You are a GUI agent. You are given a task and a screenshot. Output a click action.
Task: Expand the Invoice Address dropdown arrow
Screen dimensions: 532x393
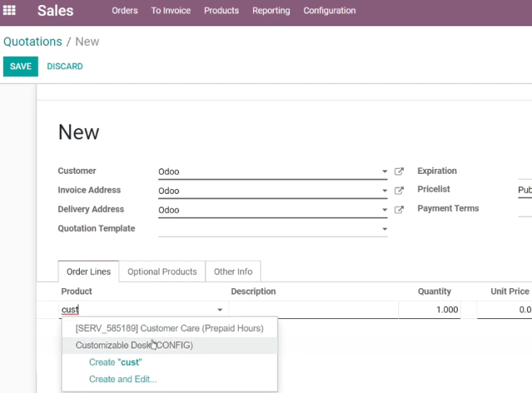[385, 190]
